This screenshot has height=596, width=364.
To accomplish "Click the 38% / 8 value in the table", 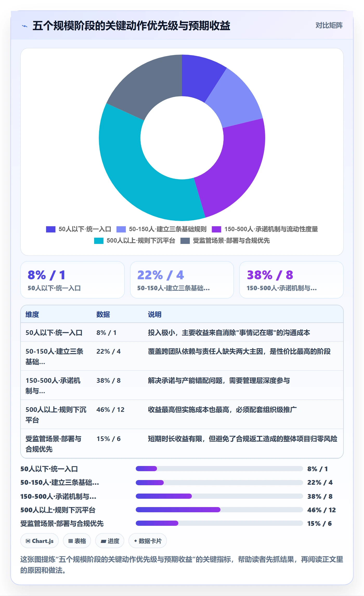I will 108,380.
